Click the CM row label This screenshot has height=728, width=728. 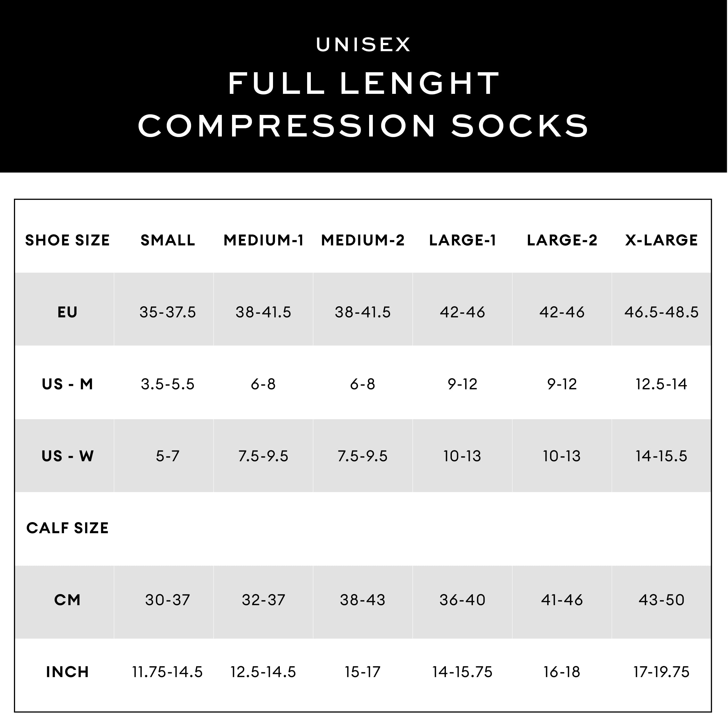point(67,600)
